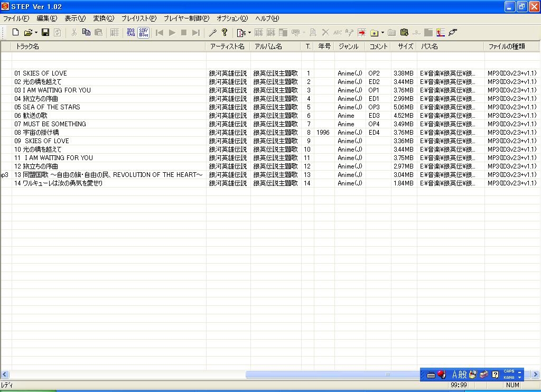Save changes with the floppy disk icon
This screenshot has height=392, width=541.
tap(45, 33)
